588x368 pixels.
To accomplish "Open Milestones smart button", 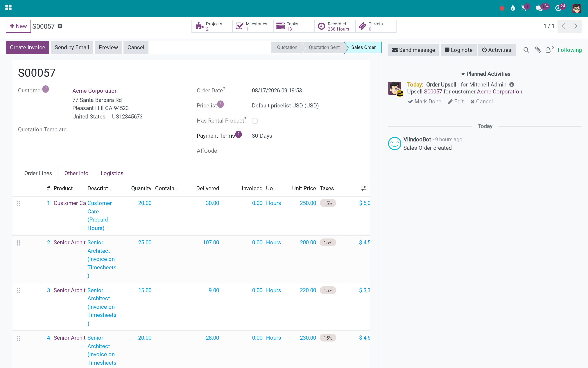I will [253, 26].
